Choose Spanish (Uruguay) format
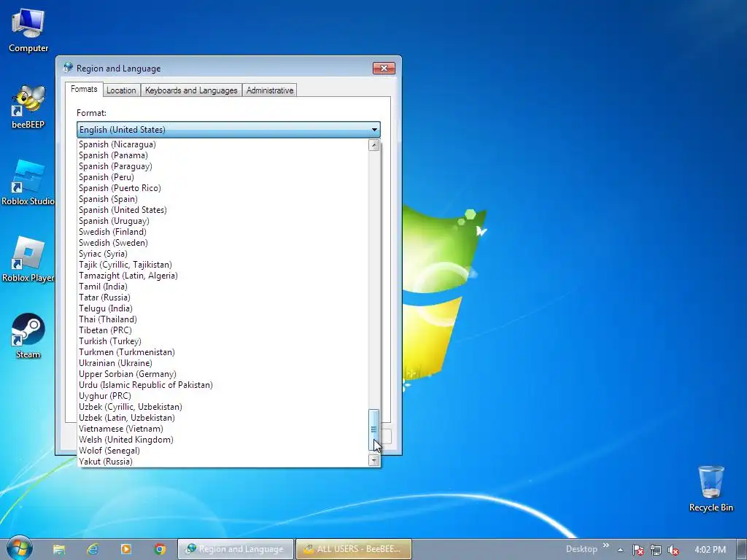747x560 pixels. click(223, 221)
